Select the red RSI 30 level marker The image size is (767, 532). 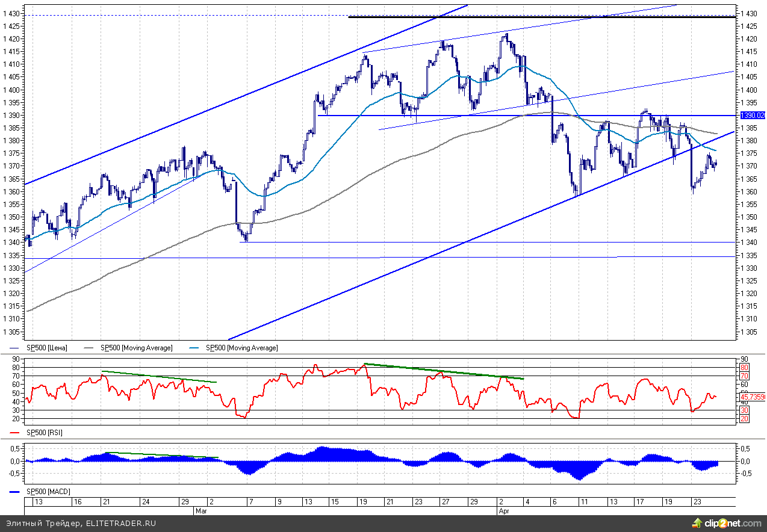[744, 410]
